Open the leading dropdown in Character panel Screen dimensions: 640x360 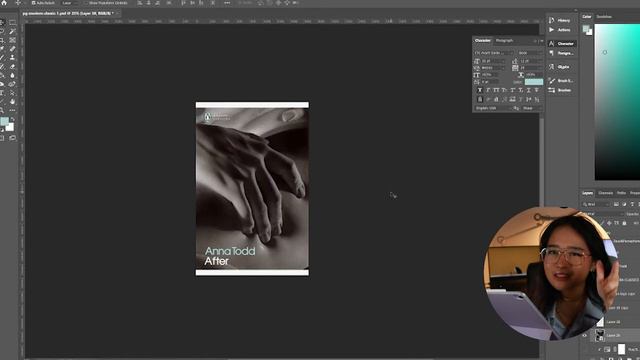tap(531, 61)
